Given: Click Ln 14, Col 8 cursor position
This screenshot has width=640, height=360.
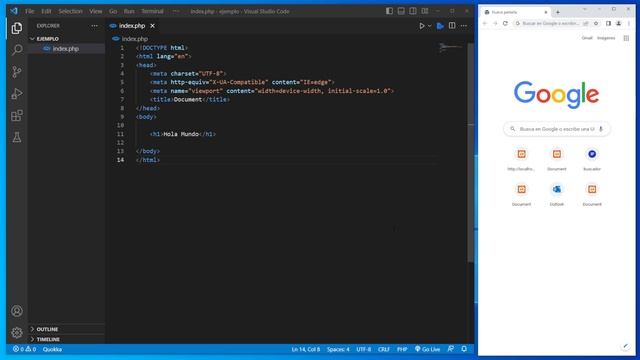Looking at the screenshot, I should point(306,349).
